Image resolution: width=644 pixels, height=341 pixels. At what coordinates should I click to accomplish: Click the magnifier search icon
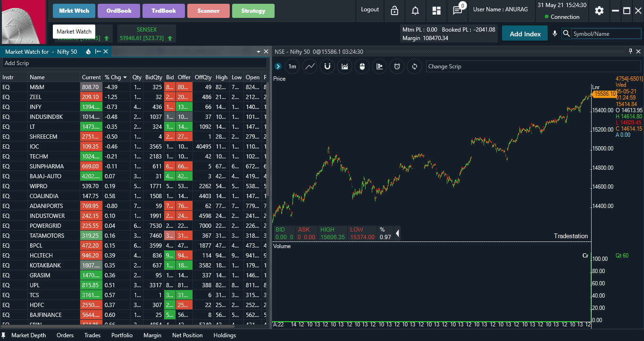[x=566, y=34]
